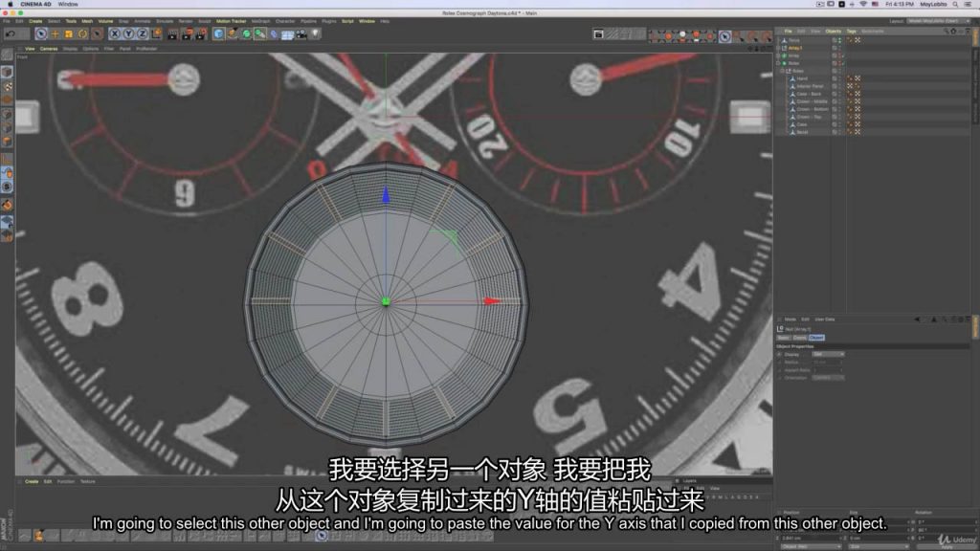Viewport: 980px width, 551px height.
Task: Select the Rotate tool
Action: coord(82,33)
